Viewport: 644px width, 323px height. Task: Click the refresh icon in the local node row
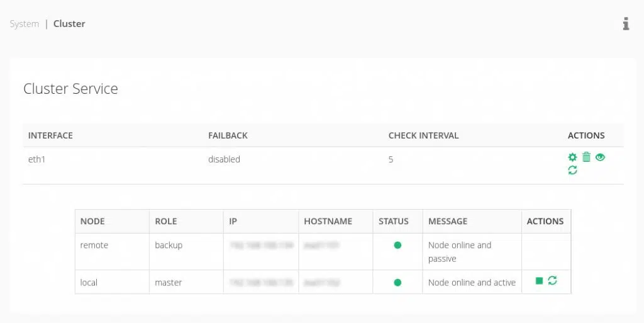click(x=552, y=281)
